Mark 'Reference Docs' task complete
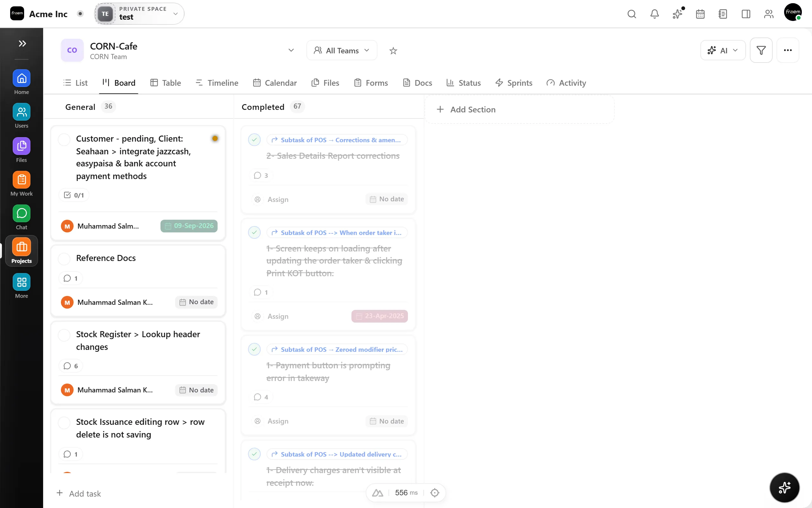 [64, 259]
